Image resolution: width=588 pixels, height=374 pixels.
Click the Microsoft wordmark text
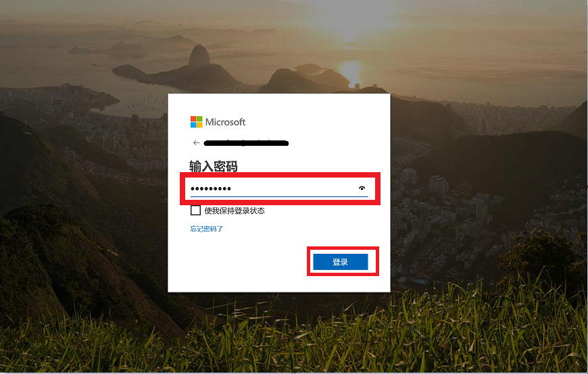point(225,122)
